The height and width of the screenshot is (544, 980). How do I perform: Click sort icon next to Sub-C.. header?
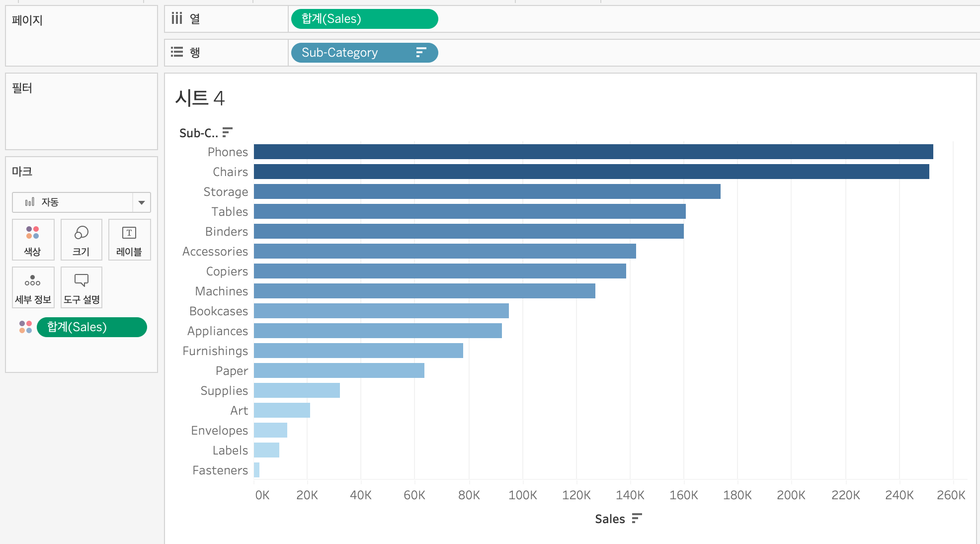point(227,132)
